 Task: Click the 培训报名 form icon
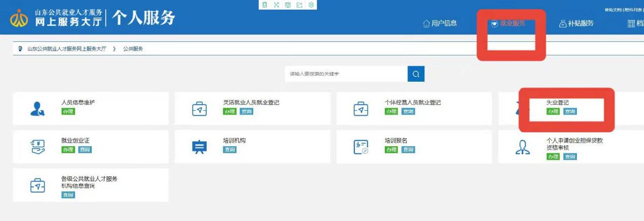(361, 147)
